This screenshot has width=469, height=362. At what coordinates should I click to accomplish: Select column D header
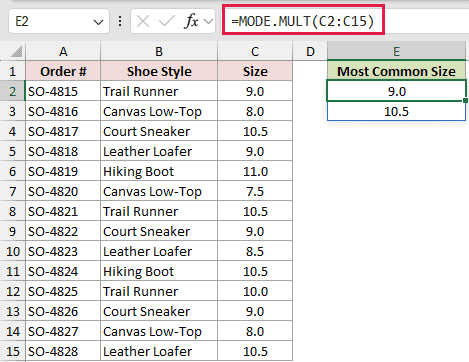coord(310,51)
